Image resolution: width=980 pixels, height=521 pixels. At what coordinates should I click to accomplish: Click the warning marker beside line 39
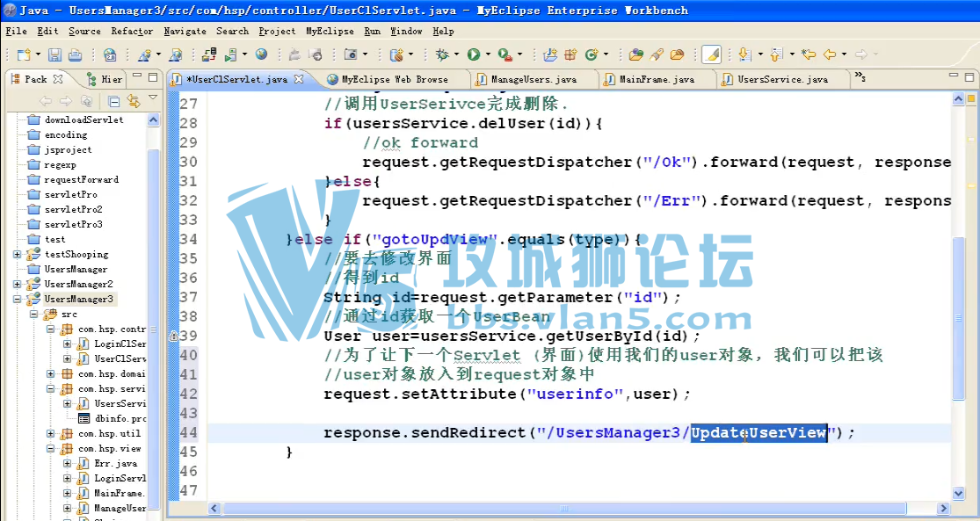tap(174, 336)
